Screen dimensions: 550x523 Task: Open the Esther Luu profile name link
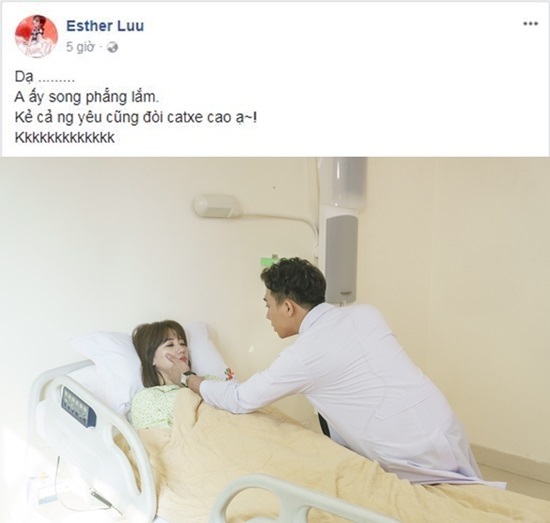click(x=105, y=26)
